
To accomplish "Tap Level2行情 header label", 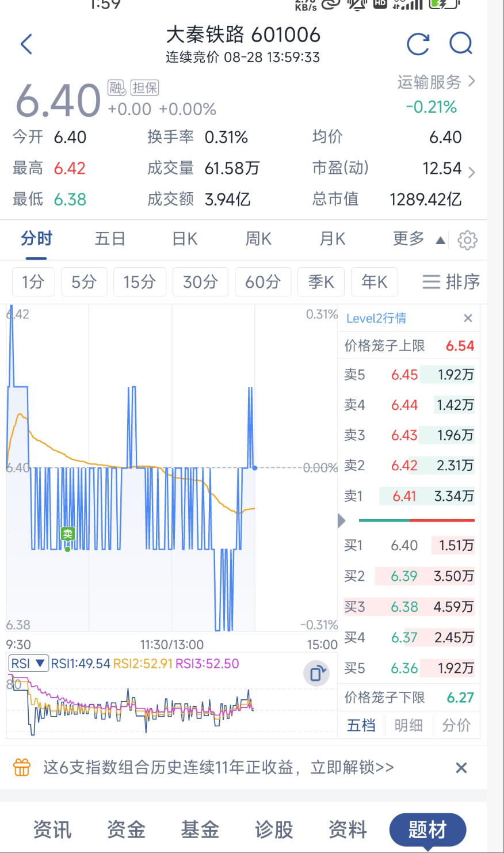I will (376, 318).
